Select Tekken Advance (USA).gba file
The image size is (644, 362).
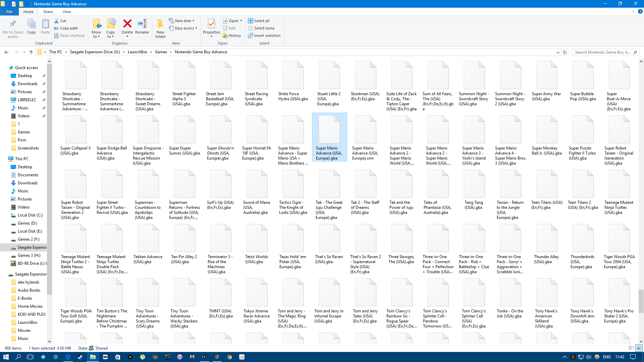(148, 244)
